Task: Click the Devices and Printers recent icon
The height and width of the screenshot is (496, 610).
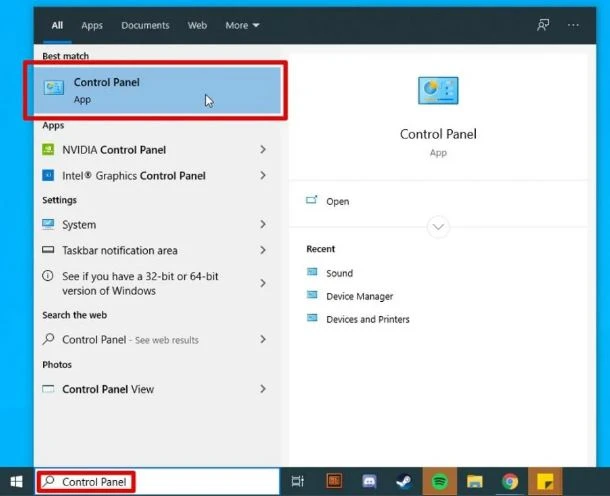Action: pyautogui.click(x=312, y=318)
